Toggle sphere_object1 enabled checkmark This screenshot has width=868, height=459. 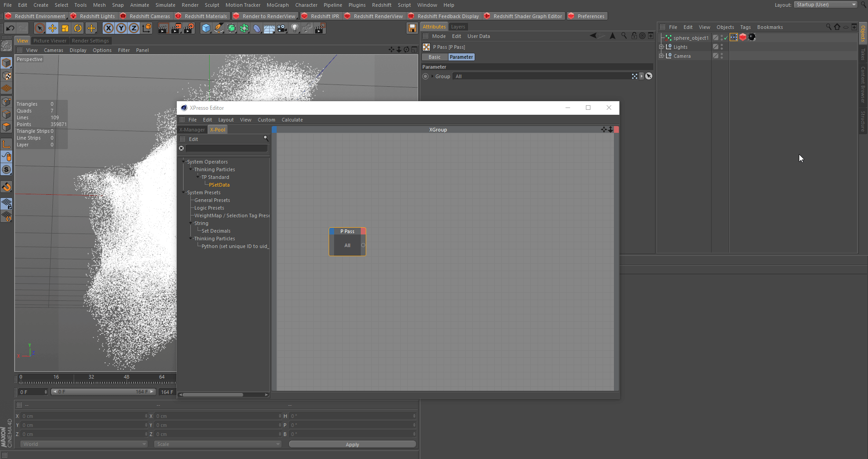pos(726,38)
